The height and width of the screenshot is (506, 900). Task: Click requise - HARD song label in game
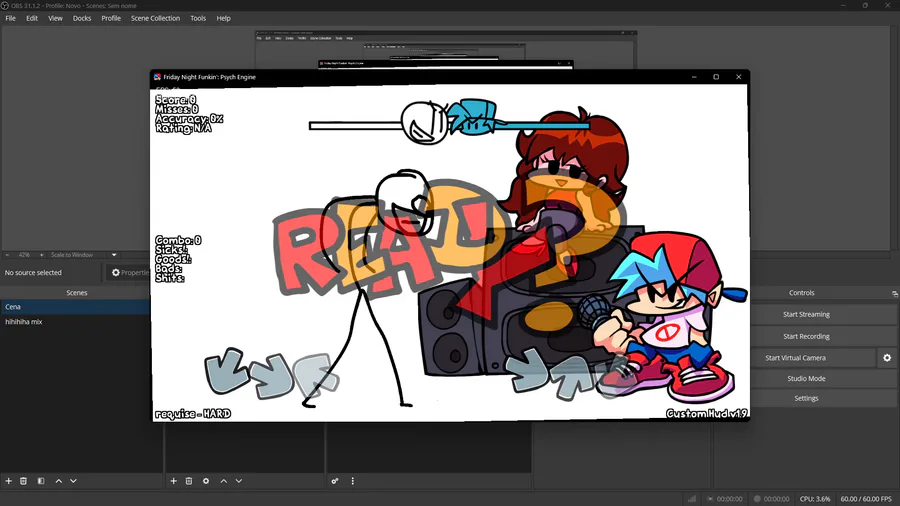(x=193, y=414)
